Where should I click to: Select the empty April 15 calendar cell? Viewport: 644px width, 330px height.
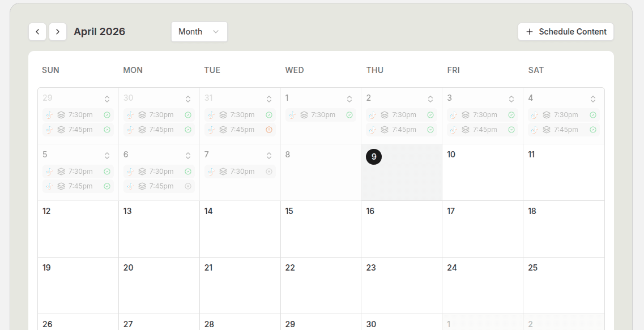[321, 229]
